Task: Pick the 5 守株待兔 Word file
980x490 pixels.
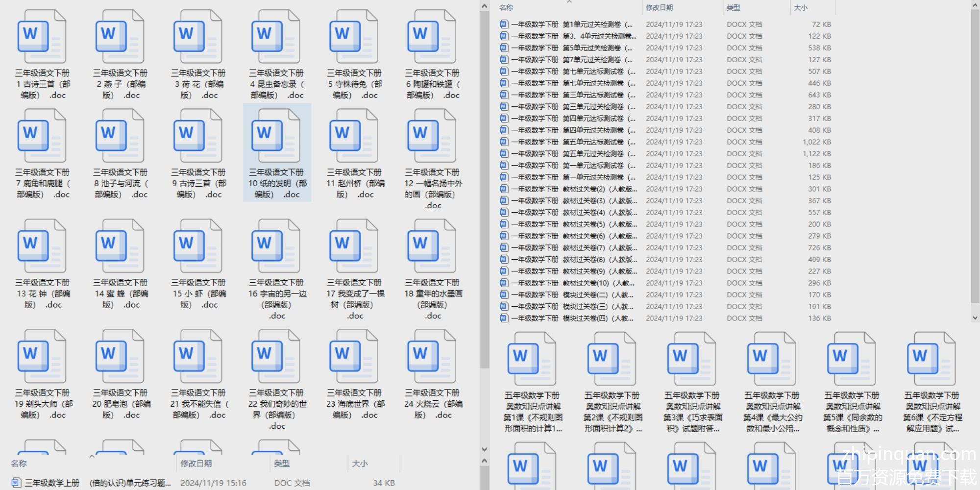Action: click(354, 37)
